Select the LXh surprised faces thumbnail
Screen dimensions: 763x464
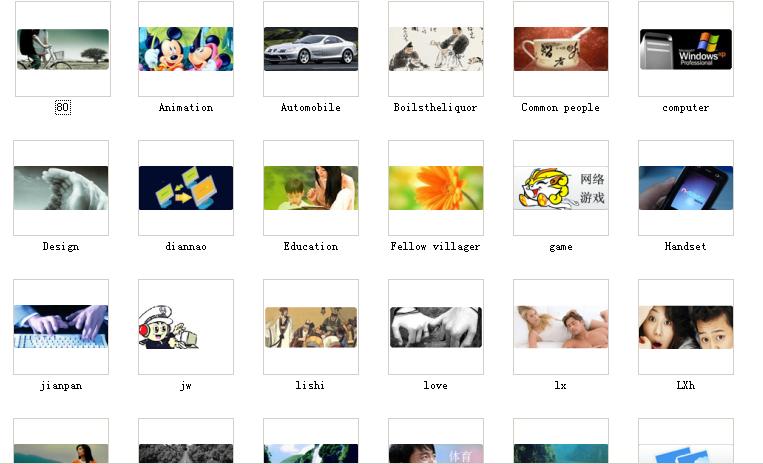pyautogui.click(x=686, y=327)
